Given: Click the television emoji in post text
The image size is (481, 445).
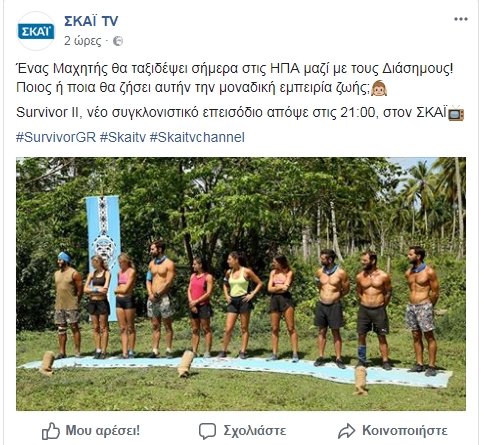Looking at the screenshot, I should coord(456,113).
